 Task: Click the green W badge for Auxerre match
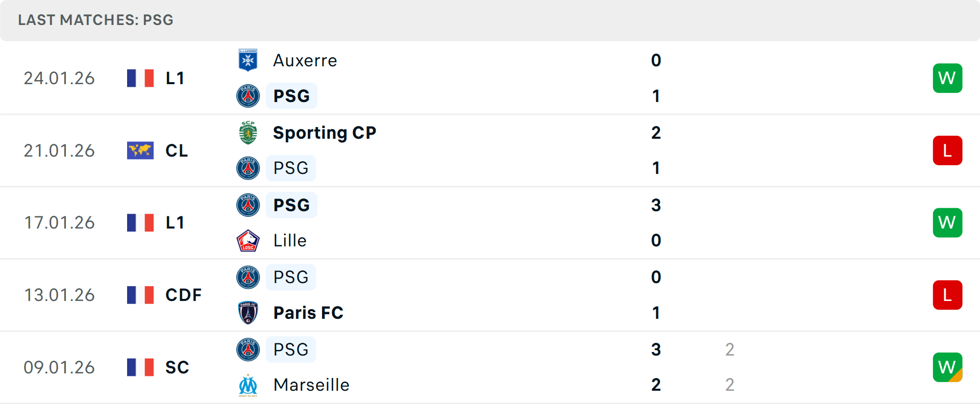pyautogui.click(x=947, y=78)
